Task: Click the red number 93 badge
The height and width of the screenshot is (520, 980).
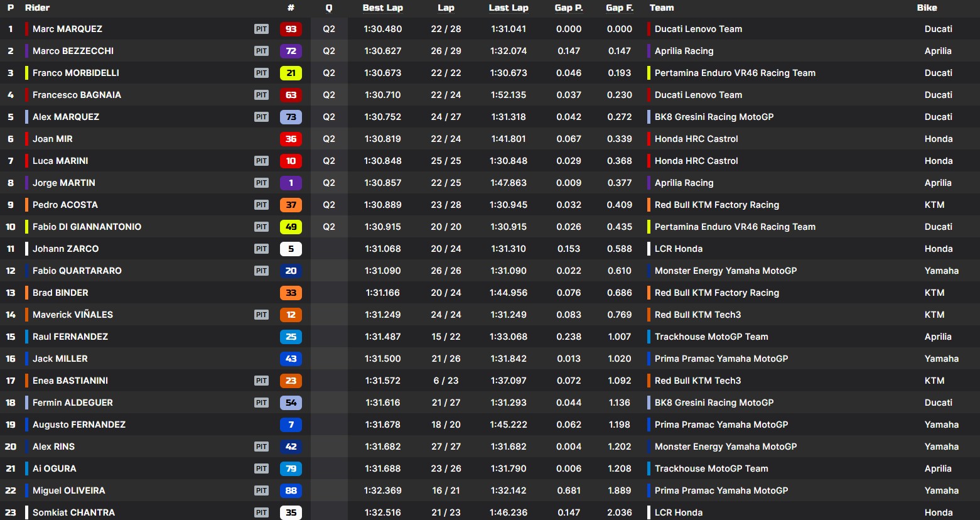Action: click(x=291, y=29)
